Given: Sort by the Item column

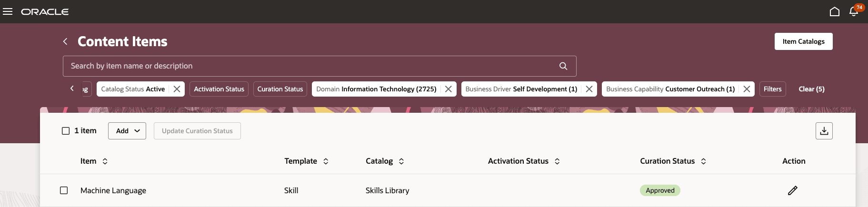Looking at the screenshot, I should tap(105, 161).
